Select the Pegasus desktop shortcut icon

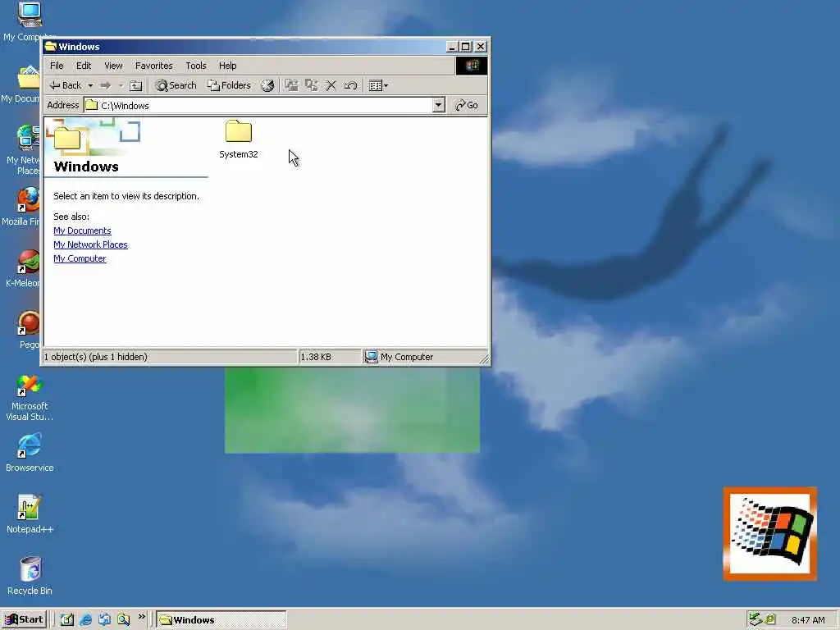click(28, 330)
